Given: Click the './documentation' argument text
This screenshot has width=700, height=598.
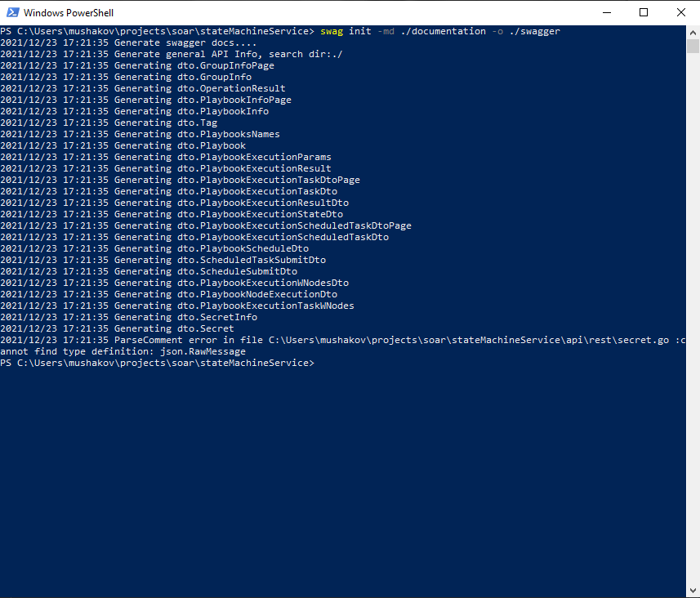Looking at the screenshot, I should click(444, 31).
